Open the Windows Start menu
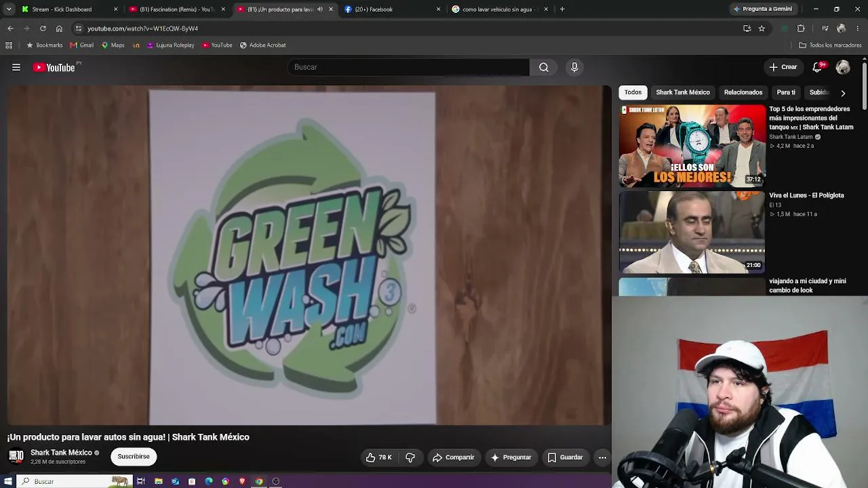Viewport: 868px width, 488px height. tap(8, 481)
